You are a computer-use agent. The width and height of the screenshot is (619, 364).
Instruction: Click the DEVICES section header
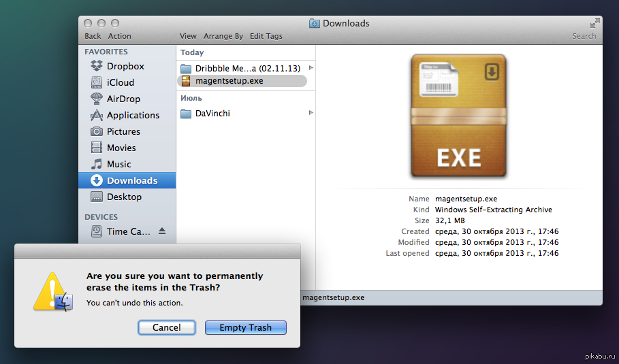pyautogui.click(x=101, y=217)
